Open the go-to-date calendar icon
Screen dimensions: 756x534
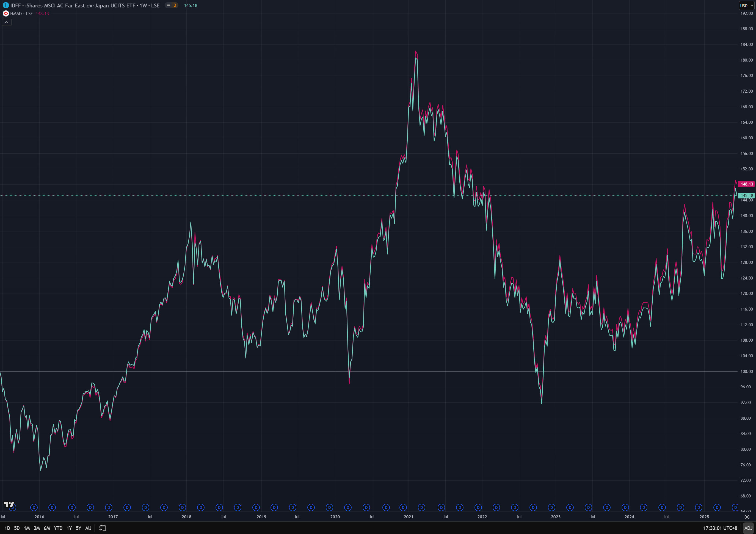tap(102, 528)
